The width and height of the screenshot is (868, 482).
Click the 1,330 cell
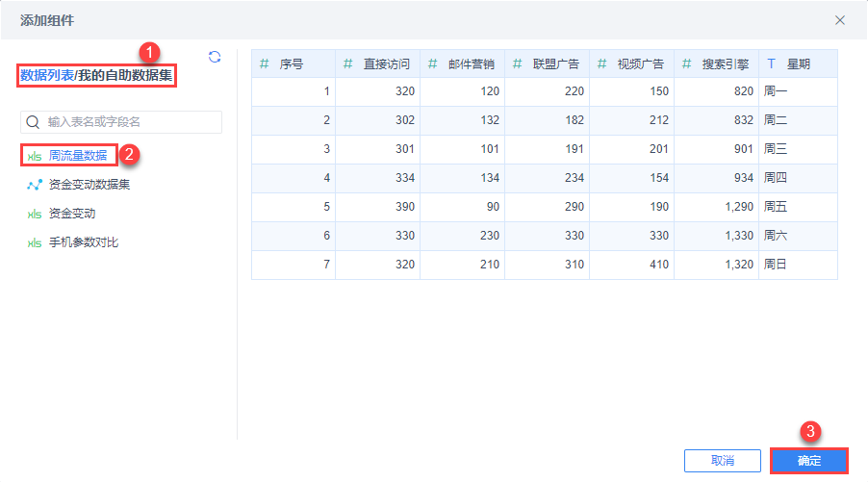click(x=717, y=235)
